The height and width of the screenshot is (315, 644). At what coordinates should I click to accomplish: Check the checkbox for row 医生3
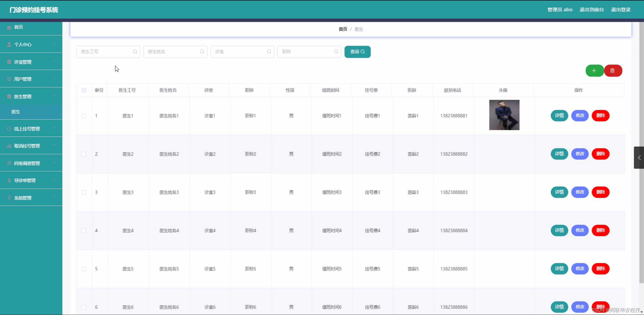[84, 192]
